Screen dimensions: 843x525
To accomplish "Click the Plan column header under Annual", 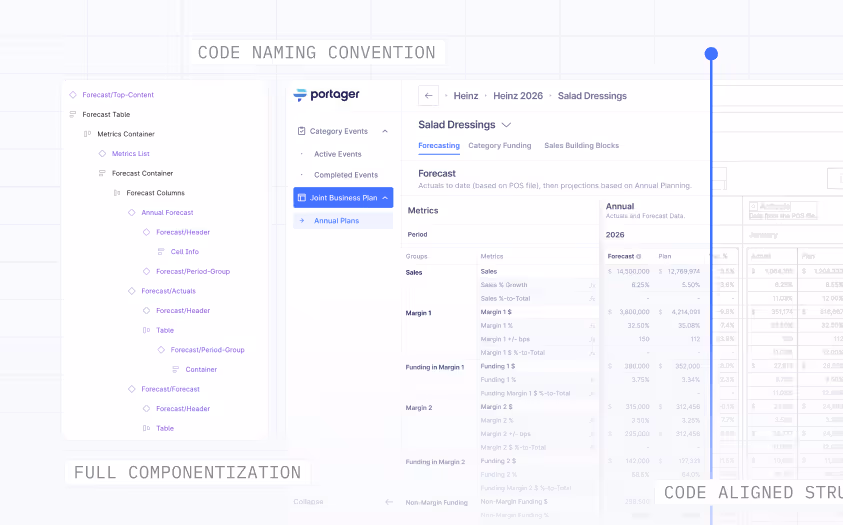I will tap(665, 256).
